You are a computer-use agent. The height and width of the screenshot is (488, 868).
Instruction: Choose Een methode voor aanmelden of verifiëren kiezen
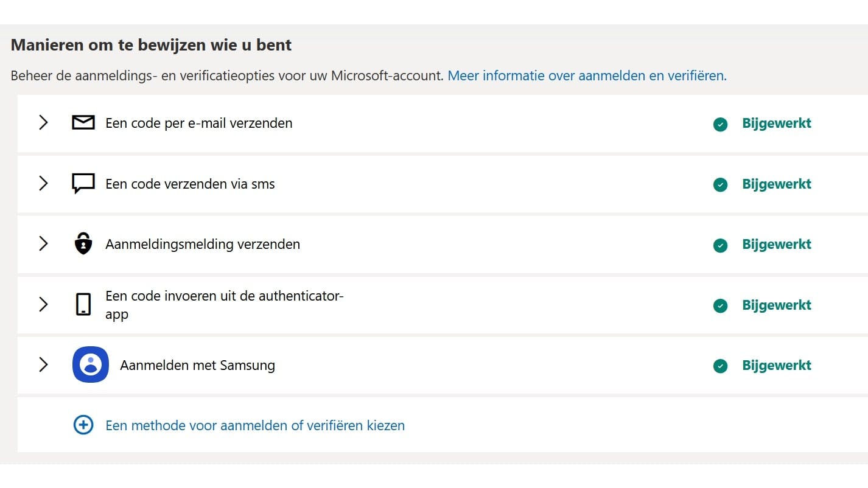tap(255, 425)
